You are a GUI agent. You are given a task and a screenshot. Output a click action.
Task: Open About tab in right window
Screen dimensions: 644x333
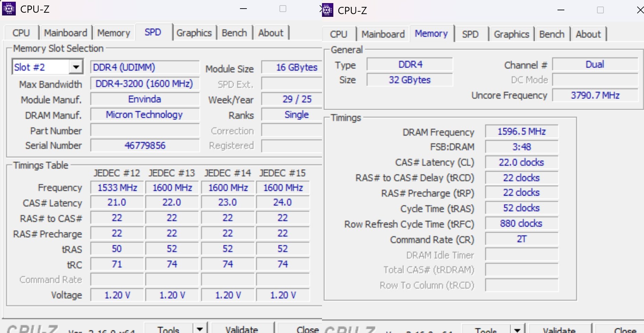click(x=588, y=34)
